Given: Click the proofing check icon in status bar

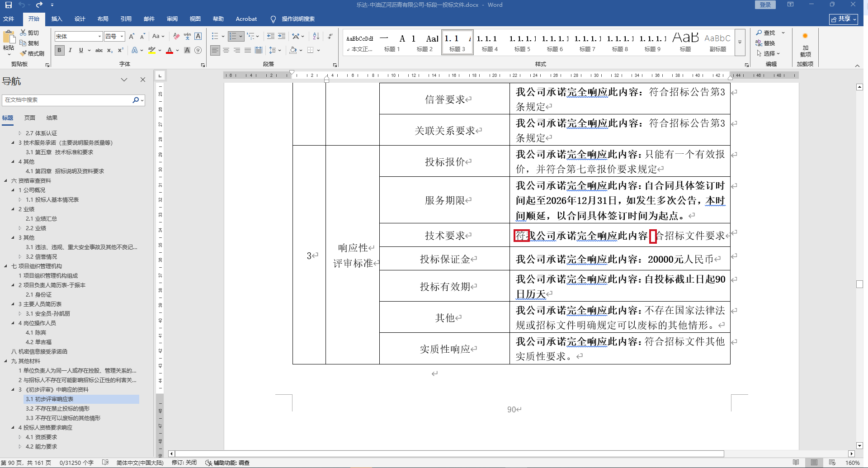Looking at the screenshot, I should pos(105,463).
